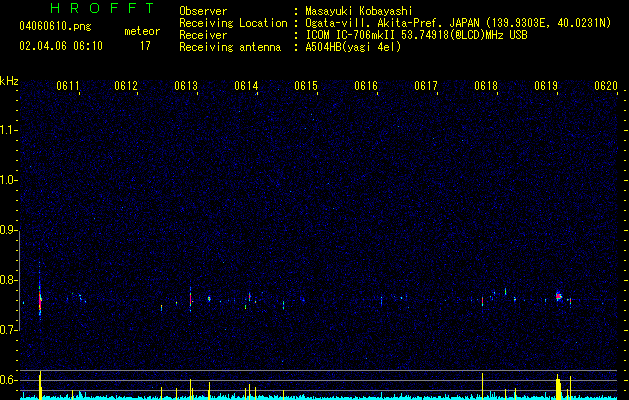Click the 0611 time marker

(x=68, y=86)
